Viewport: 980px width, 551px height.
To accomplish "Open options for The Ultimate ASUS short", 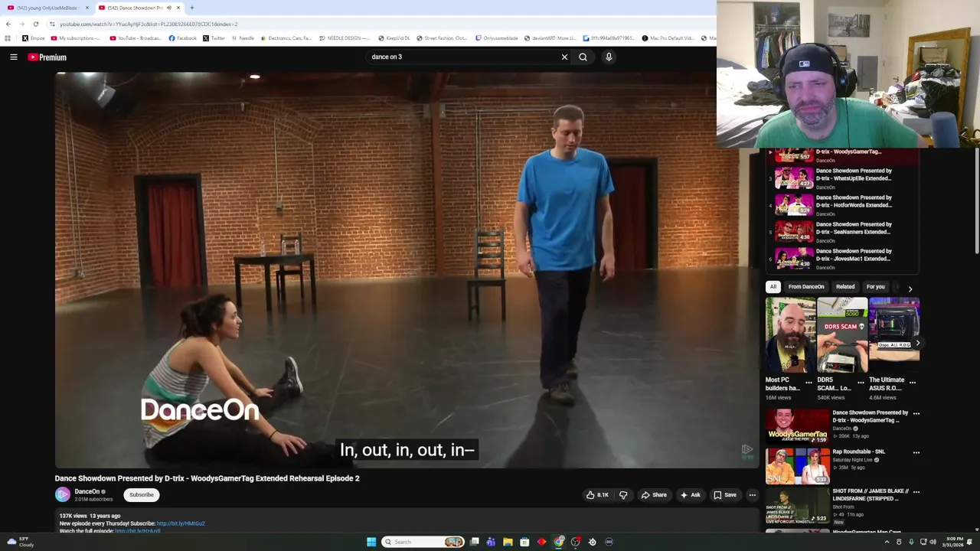I will (913, 382).
